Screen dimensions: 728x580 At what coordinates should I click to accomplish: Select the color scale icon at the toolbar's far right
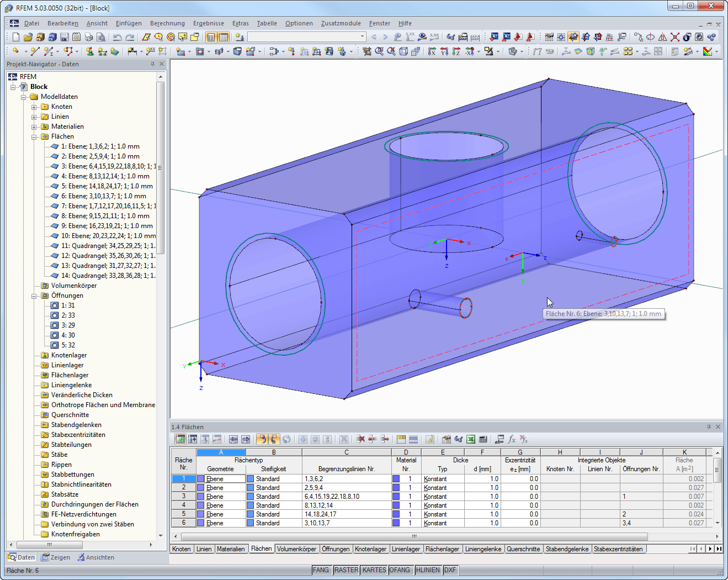click(707, 51)
